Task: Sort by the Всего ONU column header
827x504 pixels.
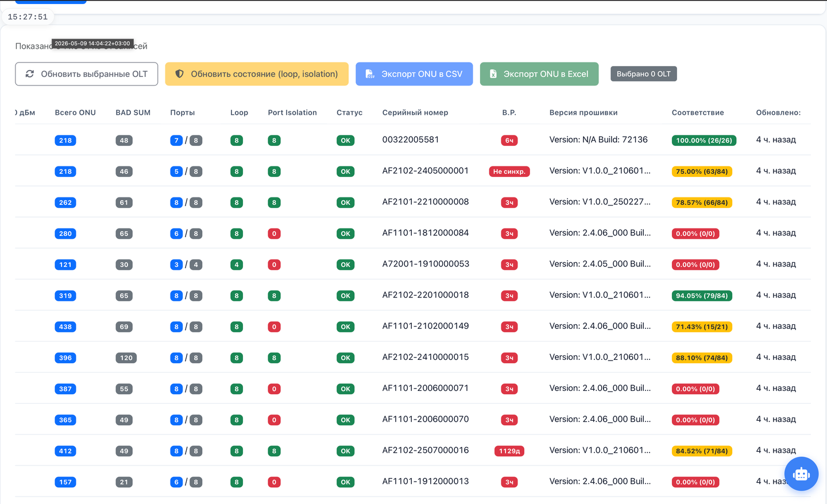Action: pos(75,113)
